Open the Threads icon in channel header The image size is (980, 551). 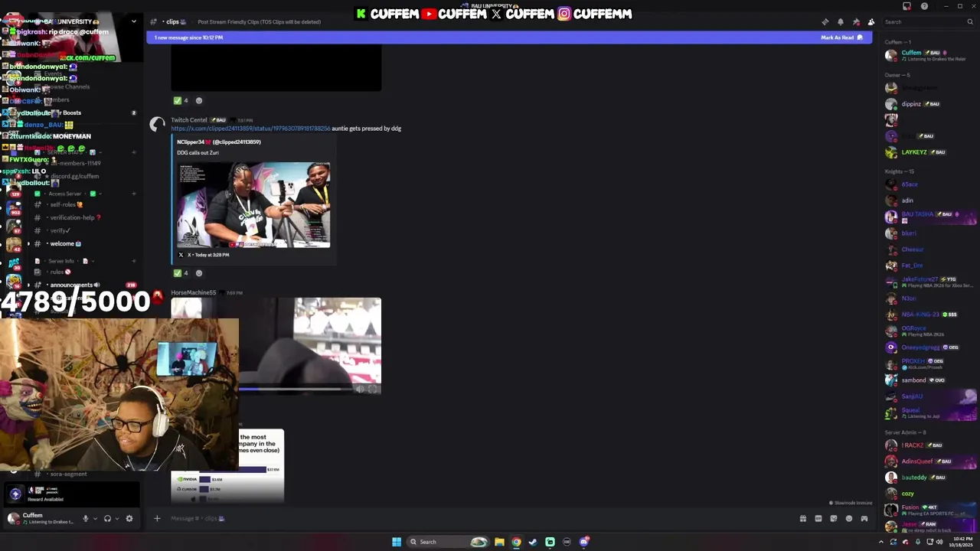click(825, 22)
